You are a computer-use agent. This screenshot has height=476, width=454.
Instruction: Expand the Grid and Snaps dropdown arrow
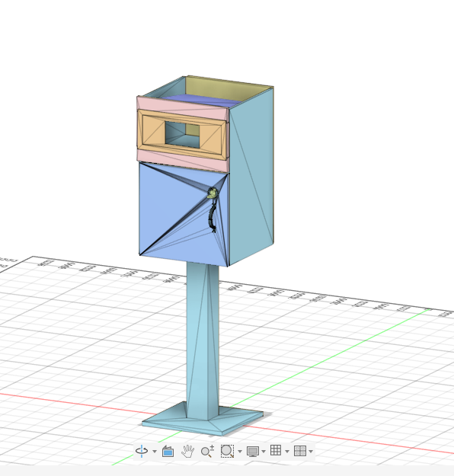pyautogui.click(x=287, y=452)
